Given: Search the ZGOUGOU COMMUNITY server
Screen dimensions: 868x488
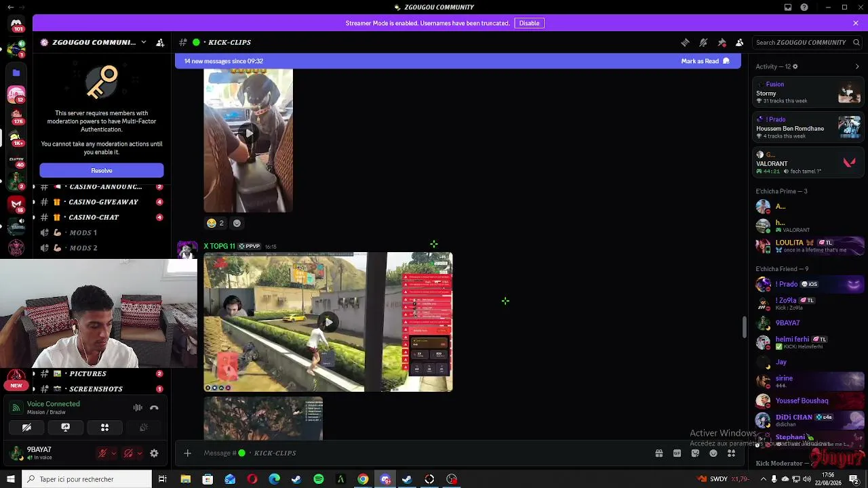Looking at the screenshot, I should (x=807, y=42).
